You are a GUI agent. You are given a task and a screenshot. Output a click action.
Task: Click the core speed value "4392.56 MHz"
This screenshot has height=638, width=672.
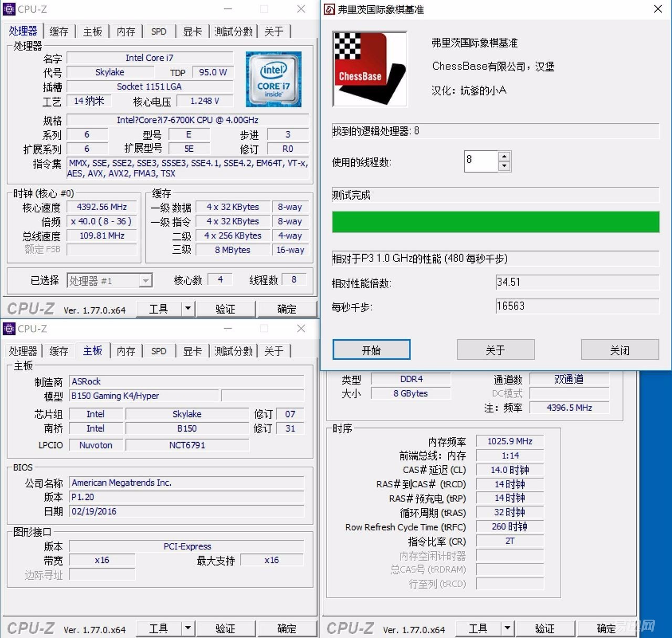pos(102,207)
